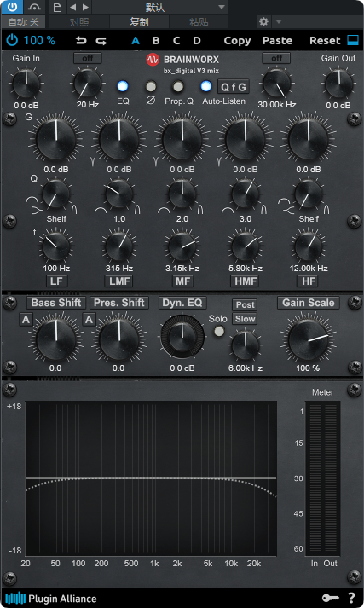Image resolution: width=364 pixels, height=608 pixels.
Task: Toggle the Dyn. EQ Solo LED
Action: click(219, 331)
